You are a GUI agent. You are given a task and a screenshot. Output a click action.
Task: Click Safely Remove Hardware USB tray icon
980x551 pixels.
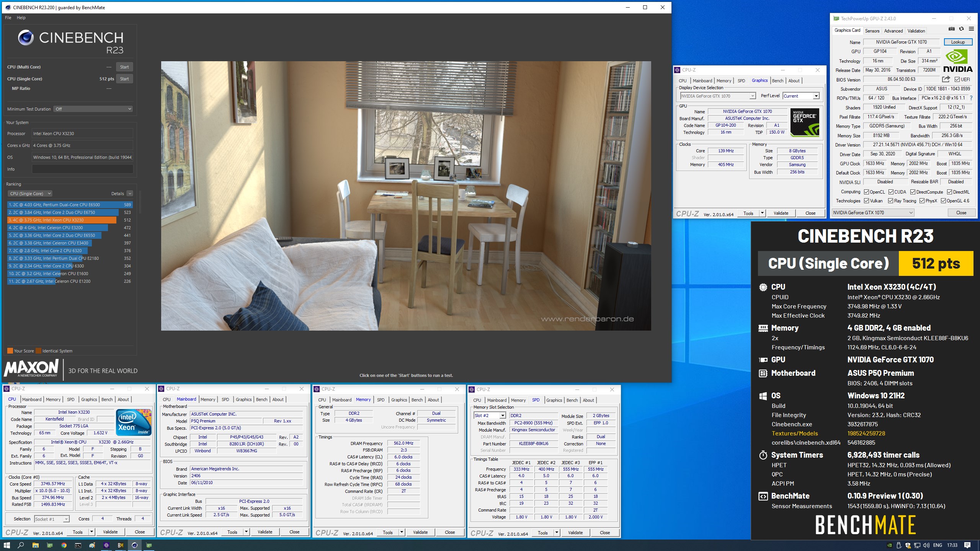pos(898,545)
